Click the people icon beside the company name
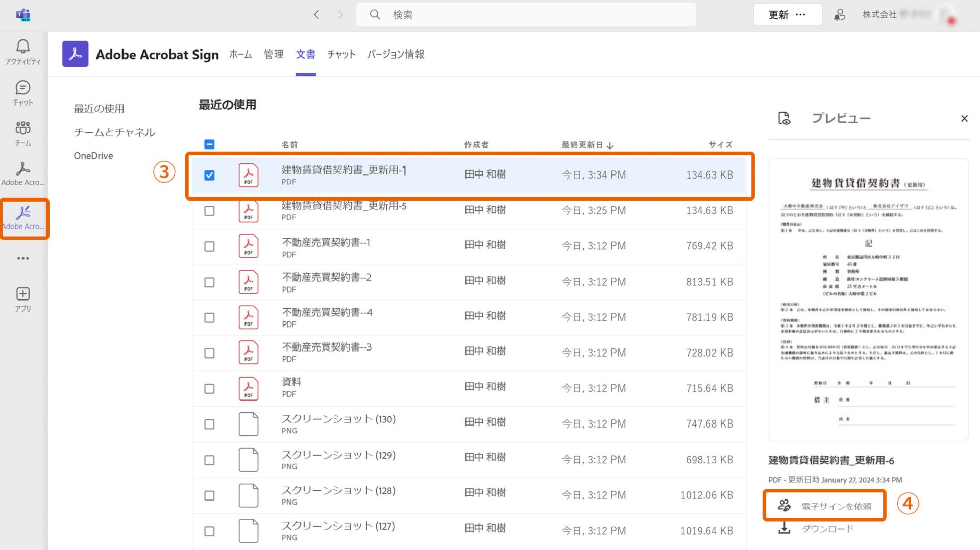The width and height of the screenshot is (980, 550). [839, 15]
